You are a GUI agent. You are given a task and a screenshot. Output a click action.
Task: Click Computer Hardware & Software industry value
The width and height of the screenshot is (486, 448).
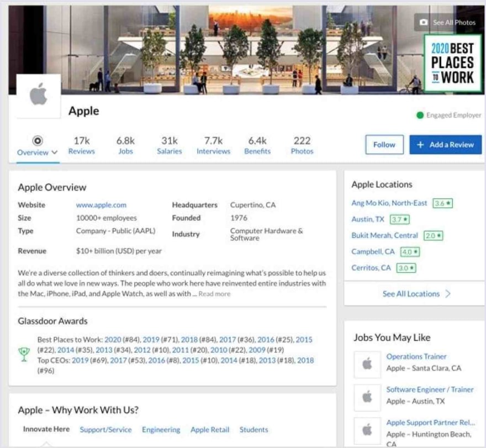click(267, 234)
